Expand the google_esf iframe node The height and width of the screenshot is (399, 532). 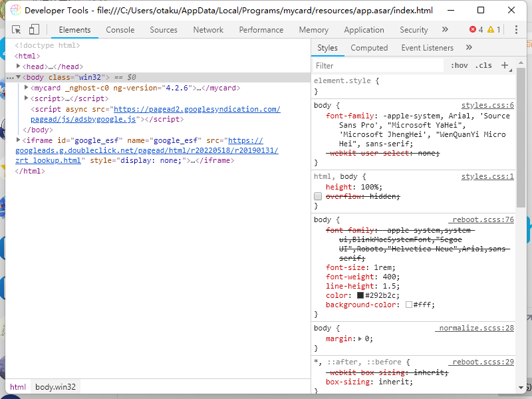19,140
